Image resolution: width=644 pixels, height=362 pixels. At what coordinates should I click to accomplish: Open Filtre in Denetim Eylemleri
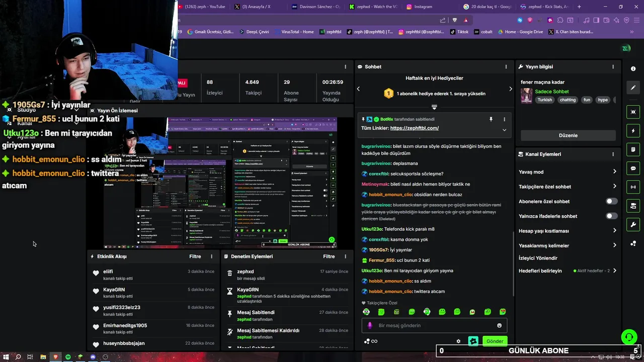coord(329,256)
